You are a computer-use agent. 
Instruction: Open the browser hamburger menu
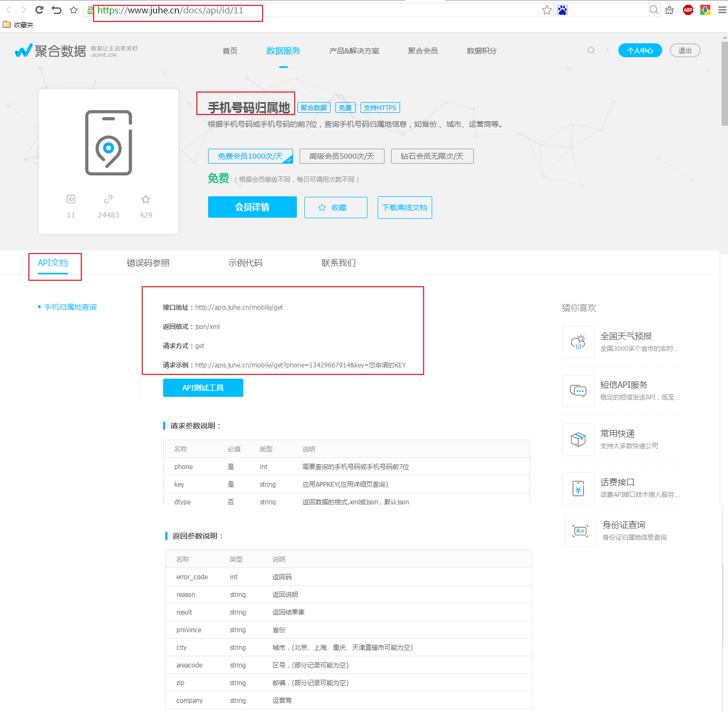pyautogui.click(x=722, y=10)
